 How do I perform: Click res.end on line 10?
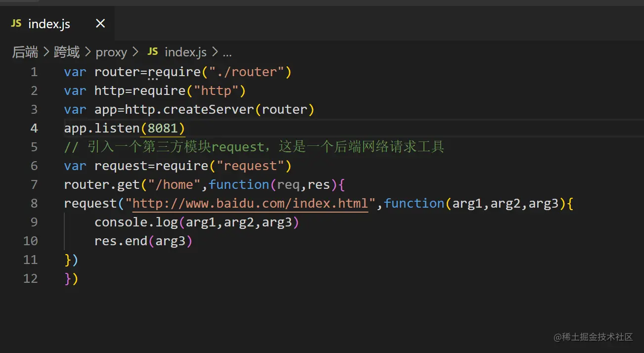click(x=121, y=241)
